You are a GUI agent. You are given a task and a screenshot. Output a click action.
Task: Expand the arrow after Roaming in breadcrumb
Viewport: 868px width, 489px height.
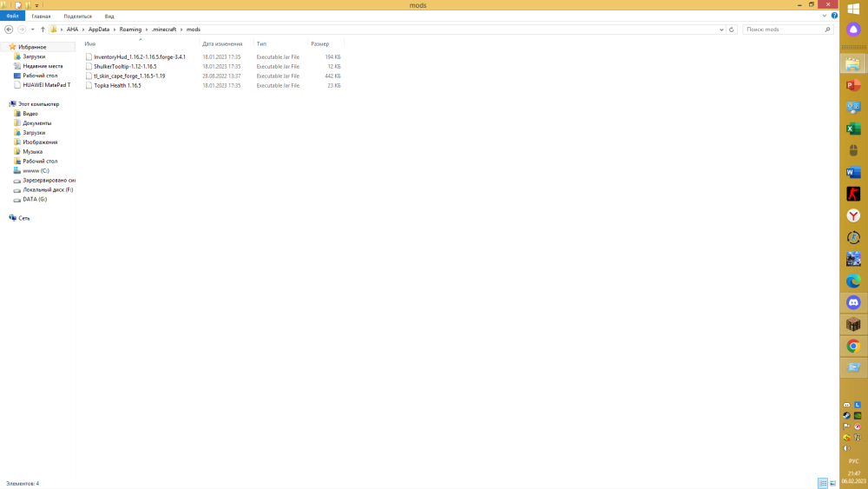click(147, 30)
